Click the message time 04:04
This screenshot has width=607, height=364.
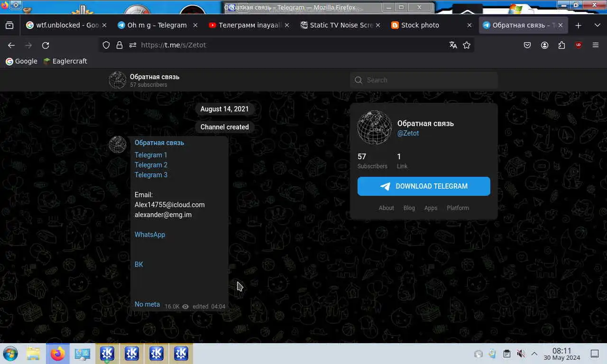[218, 307]
